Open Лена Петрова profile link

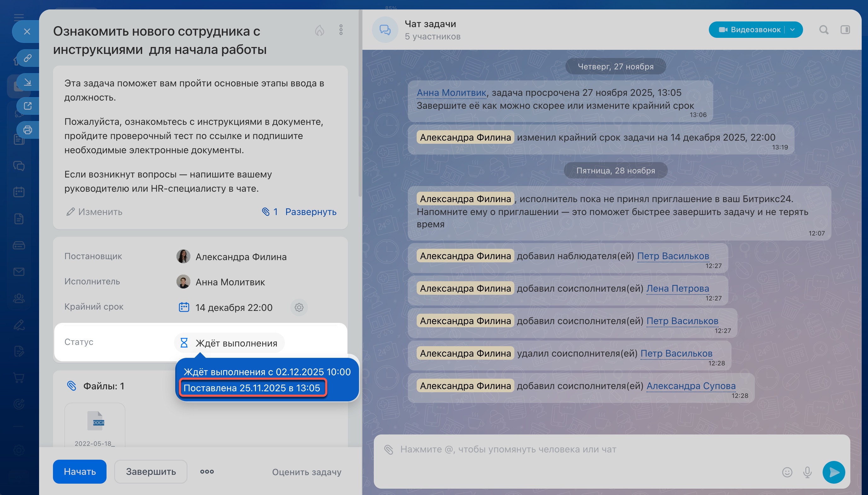[677, 288]
